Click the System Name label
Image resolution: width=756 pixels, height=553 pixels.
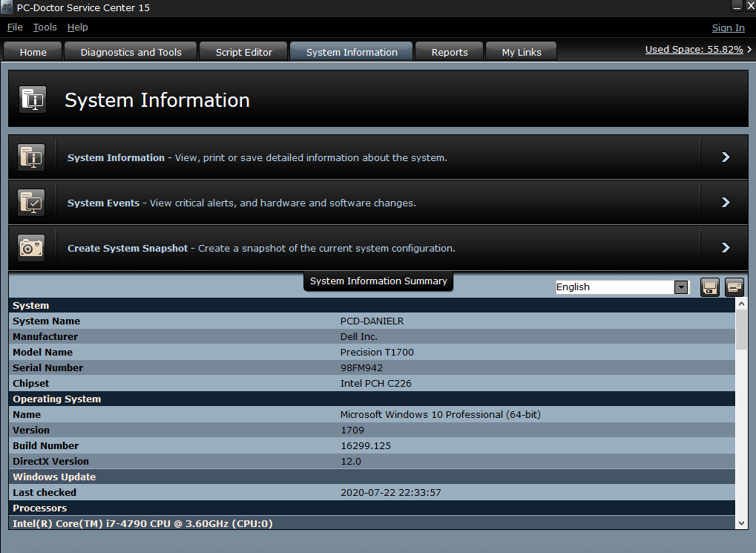click(x=46, y=321)
